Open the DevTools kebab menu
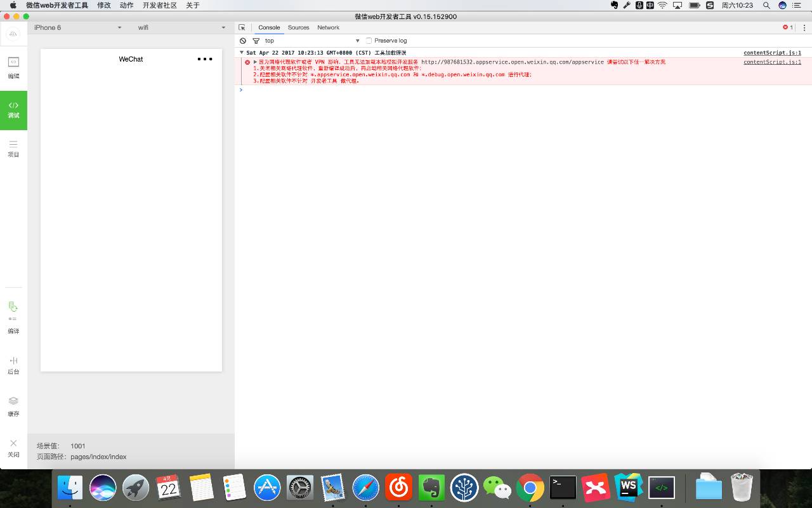812x508 pixels. pyautogui.click(x=804, y=27)
